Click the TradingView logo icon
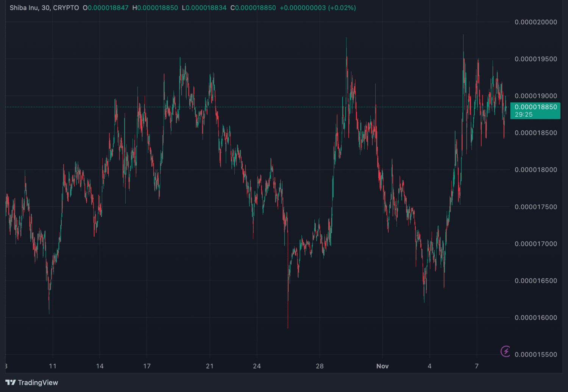 click(11, 383)
